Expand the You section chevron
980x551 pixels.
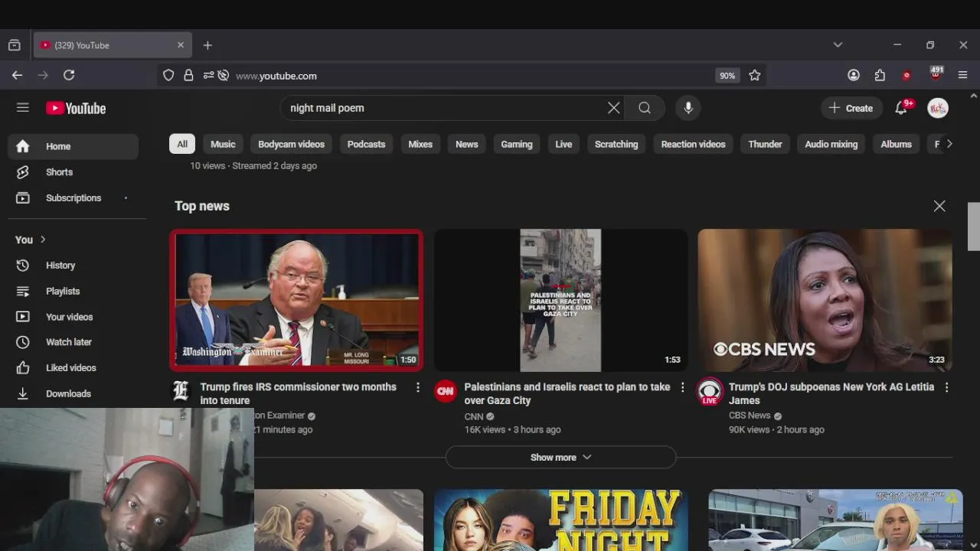coord(43,240)
